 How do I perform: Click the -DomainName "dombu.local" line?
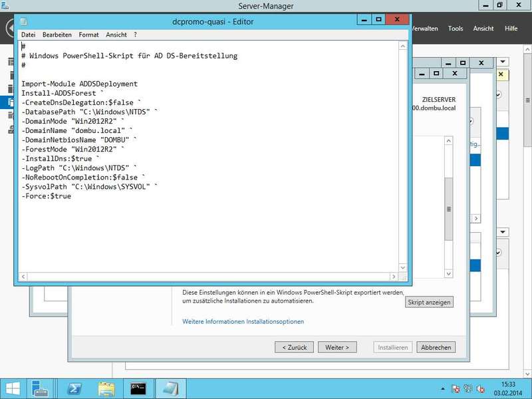pyautogui.click(x=77, y=130)
